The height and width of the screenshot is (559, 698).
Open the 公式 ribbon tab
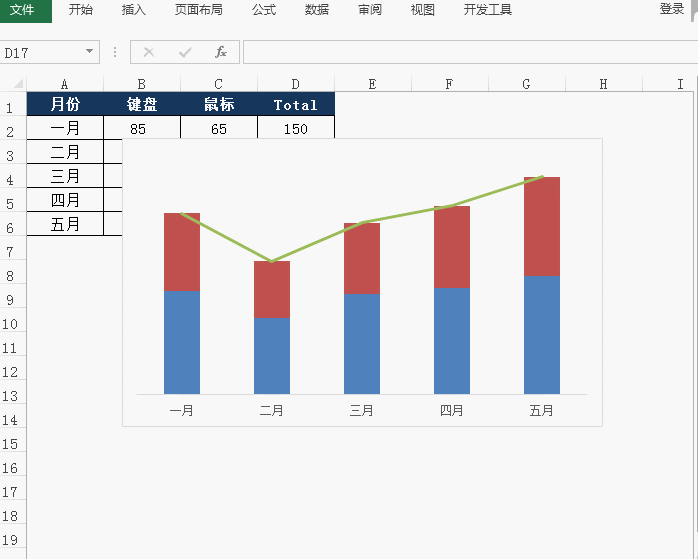point(264,10)
